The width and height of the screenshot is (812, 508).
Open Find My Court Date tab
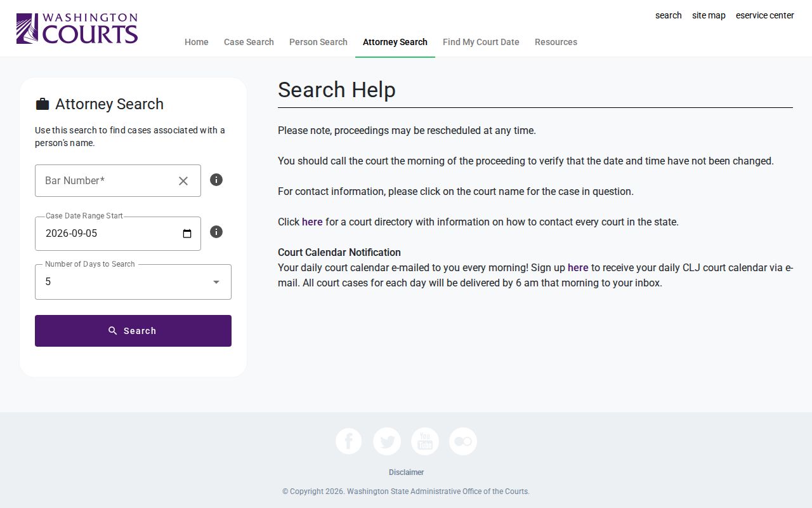pyautogui.click(x=481, y=42)
